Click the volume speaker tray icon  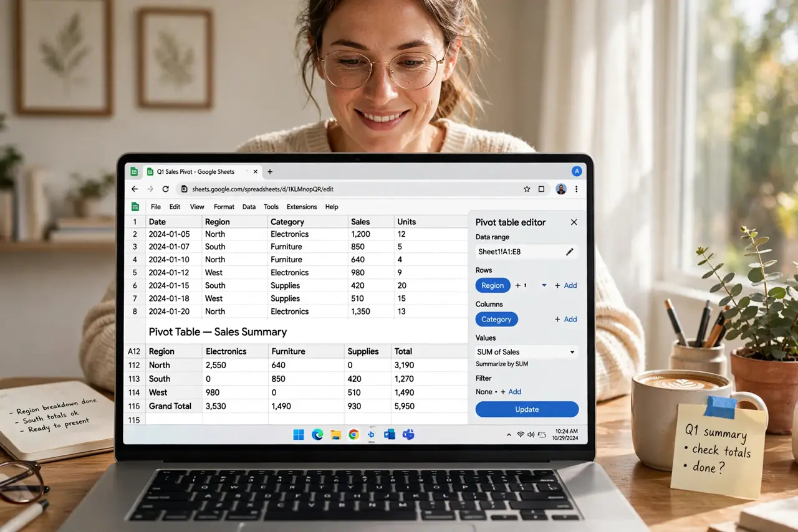(x=531, y=434)
